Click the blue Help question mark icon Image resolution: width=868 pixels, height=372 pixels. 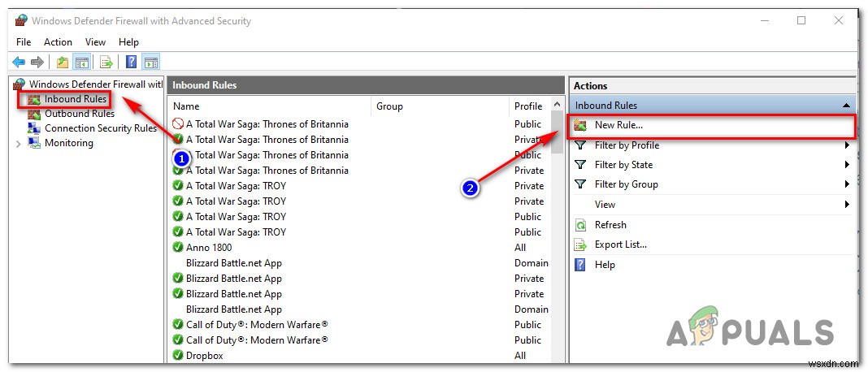131,62
